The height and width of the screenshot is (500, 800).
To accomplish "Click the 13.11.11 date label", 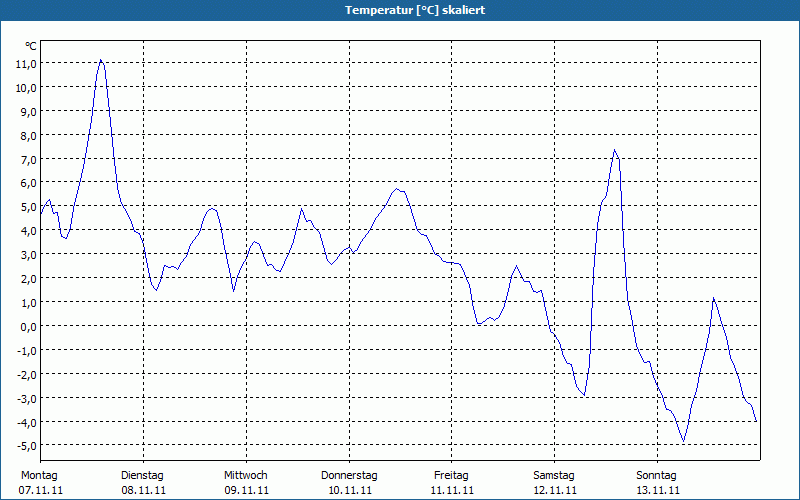I will [658, 491].
